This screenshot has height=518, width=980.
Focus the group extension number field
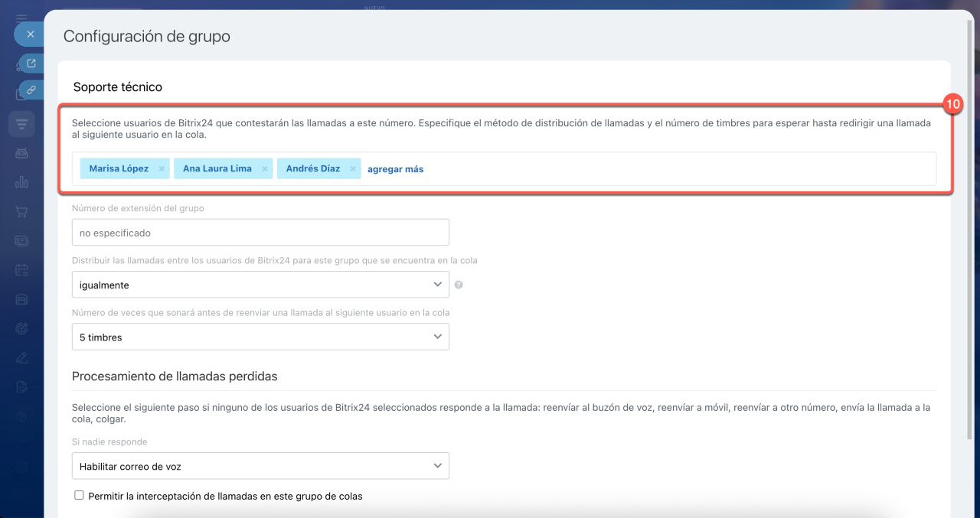pos(260,233)
